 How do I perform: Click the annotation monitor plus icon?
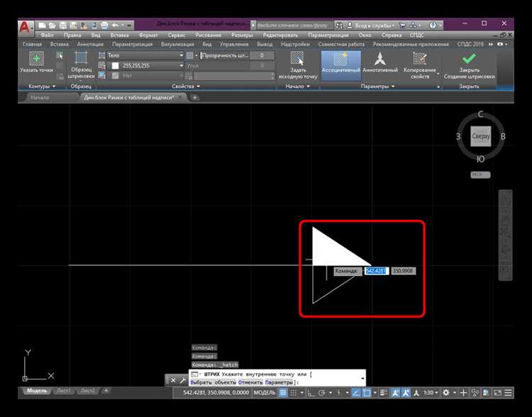pos(463,393)
